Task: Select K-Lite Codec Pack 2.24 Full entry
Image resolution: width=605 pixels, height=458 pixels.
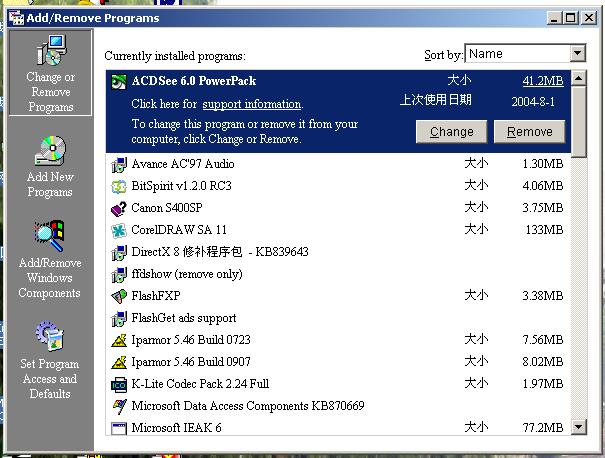Action: pyautogui.click(x=338, y=384)
